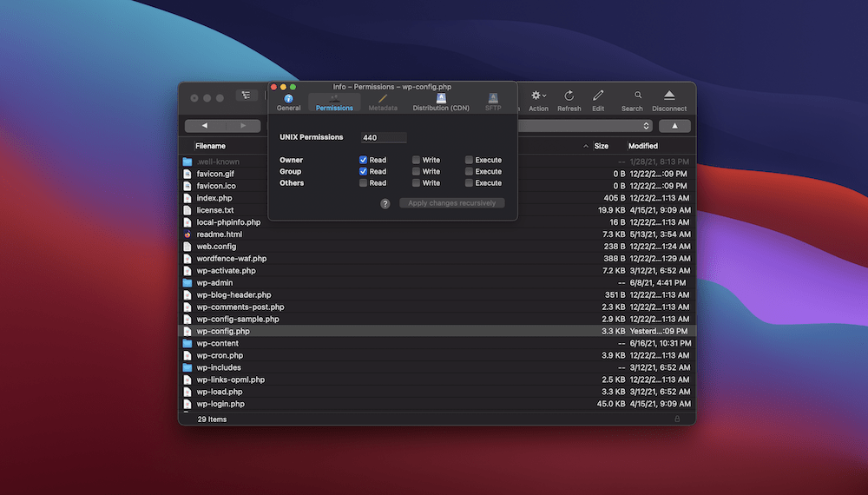Toggle Group Read checkbox

(x=363, y=171)
